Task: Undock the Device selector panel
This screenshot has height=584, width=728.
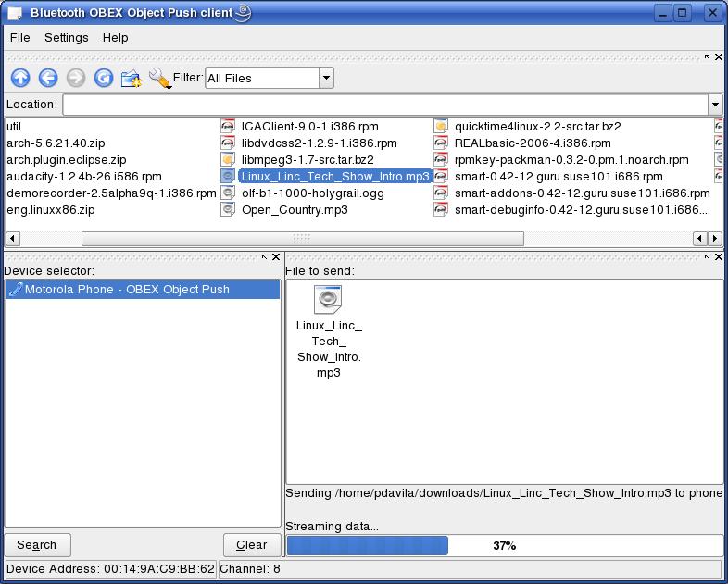Action: 264,257
